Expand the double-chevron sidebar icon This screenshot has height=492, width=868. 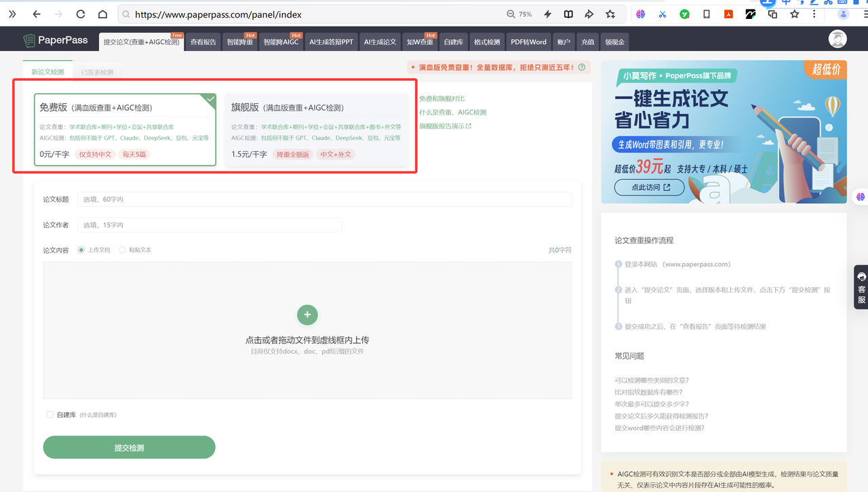point(12,14)
